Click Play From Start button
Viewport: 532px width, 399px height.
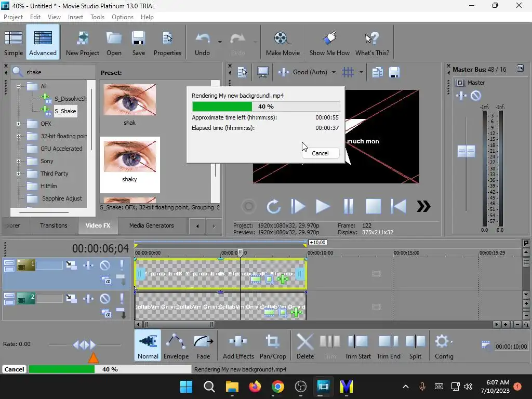click(298, 206)
